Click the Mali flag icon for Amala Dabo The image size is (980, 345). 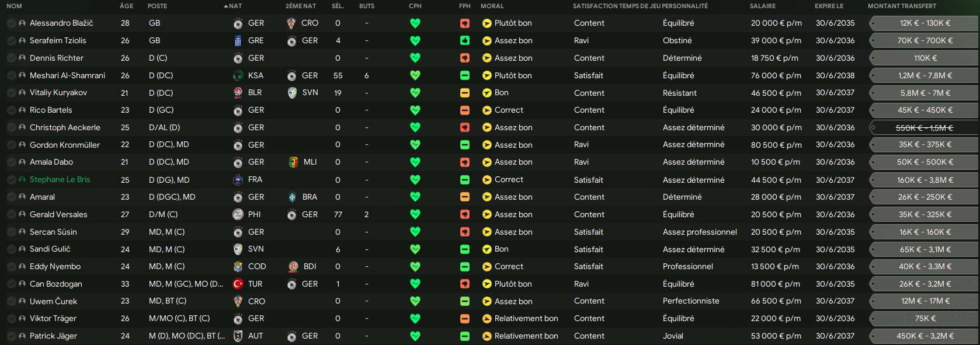tap(293, 162)
